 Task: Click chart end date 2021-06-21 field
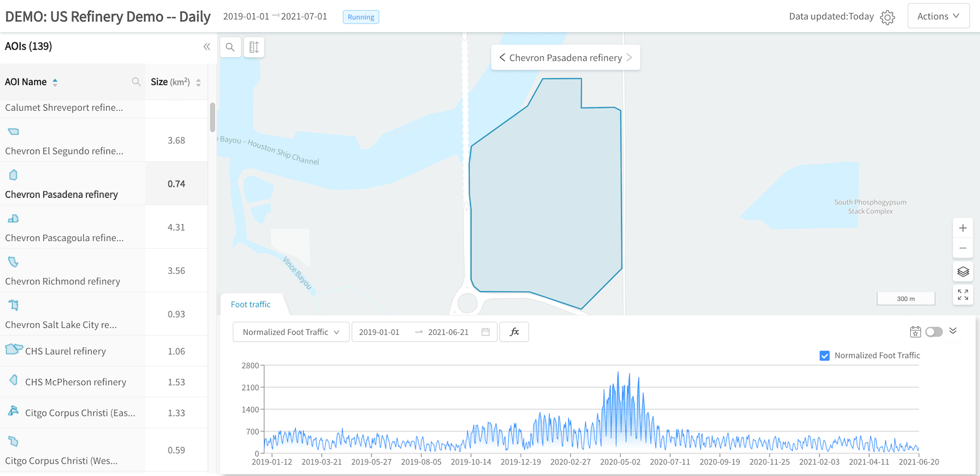[448, 332]
